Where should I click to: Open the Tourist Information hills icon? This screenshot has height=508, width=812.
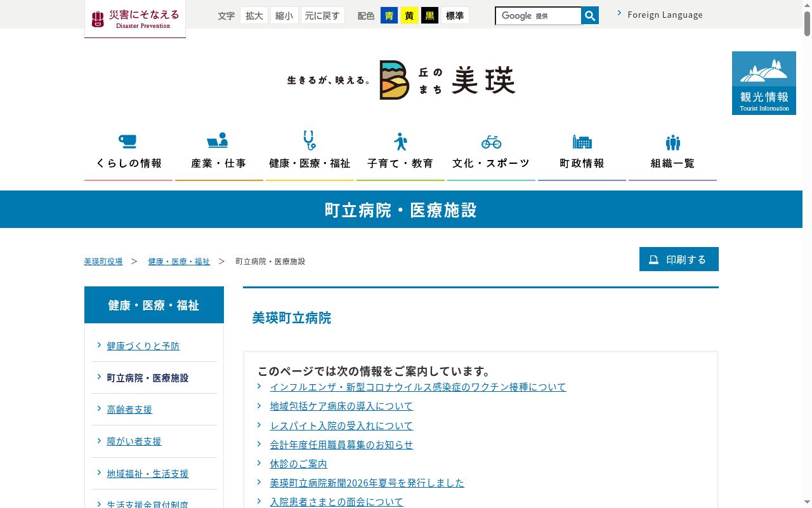coord(764,83)
